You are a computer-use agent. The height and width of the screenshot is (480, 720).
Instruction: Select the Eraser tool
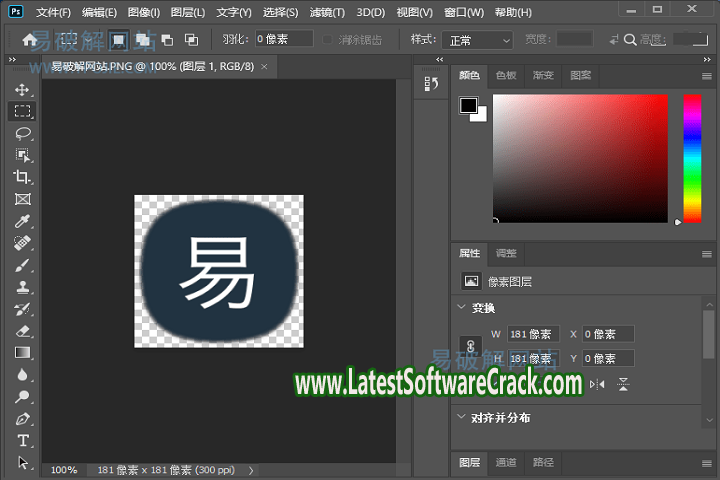(23, 330)
